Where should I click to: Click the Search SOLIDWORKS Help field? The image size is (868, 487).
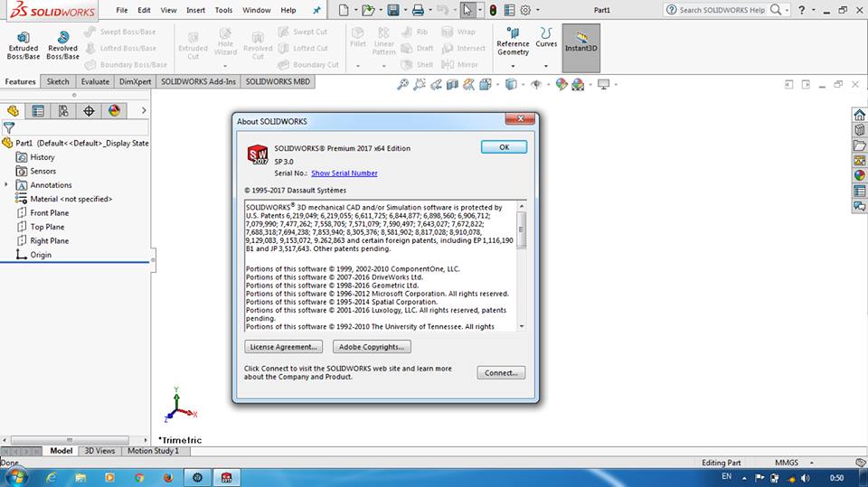pyautogui.click(x=722, y=10)
